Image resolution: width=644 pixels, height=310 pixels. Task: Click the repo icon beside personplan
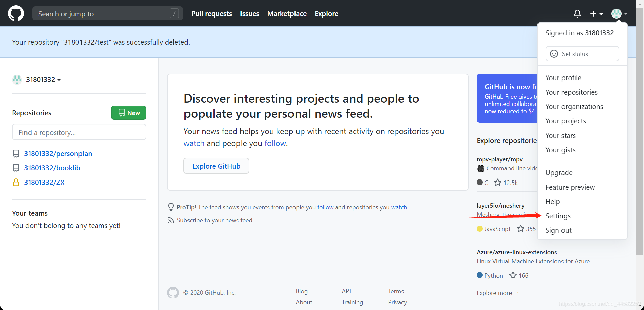pyautogui.click(x=16, y=154)
